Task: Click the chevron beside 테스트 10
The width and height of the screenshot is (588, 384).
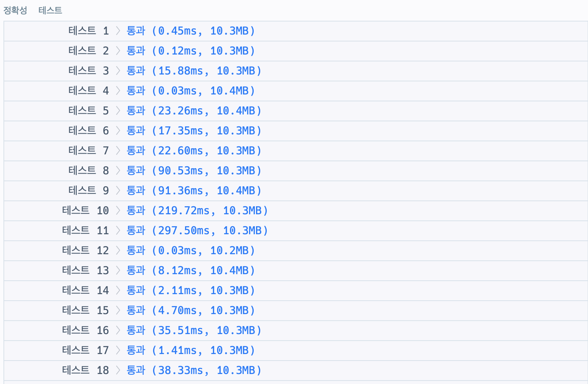Action: click(118, 210)
